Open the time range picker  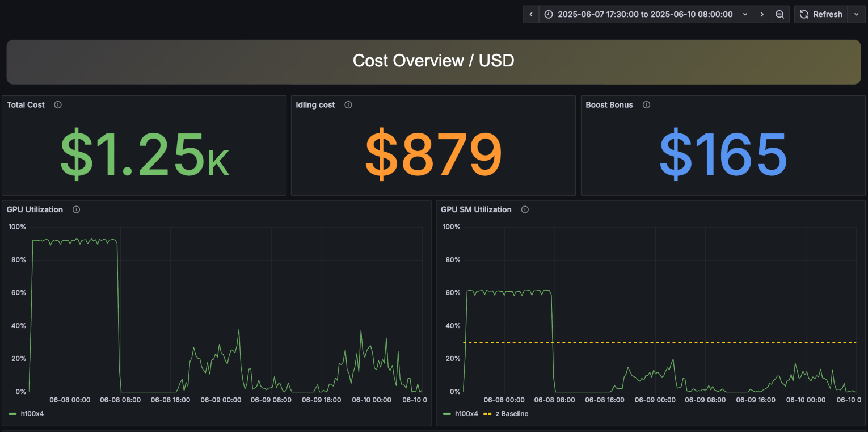647,14
